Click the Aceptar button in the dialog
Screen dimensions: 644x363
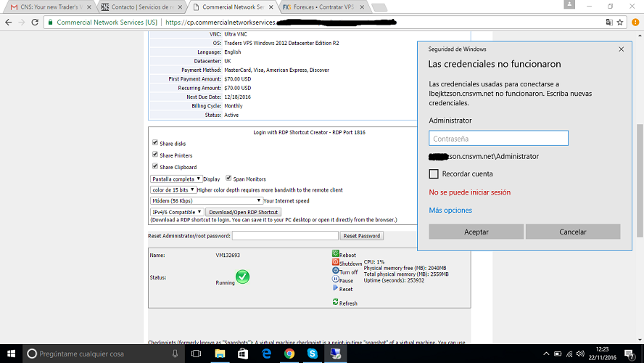point(476,232)
